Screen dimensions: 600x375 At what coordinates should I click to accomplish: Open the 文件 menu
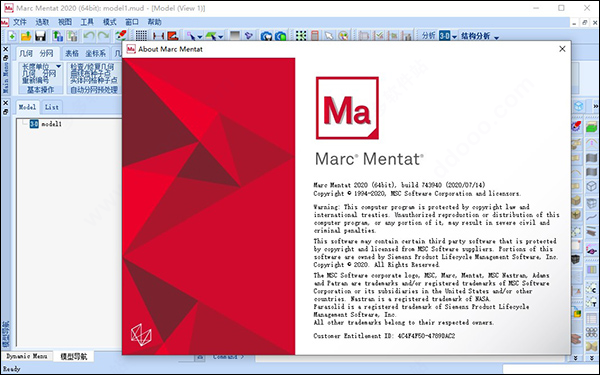click(20, 22)
